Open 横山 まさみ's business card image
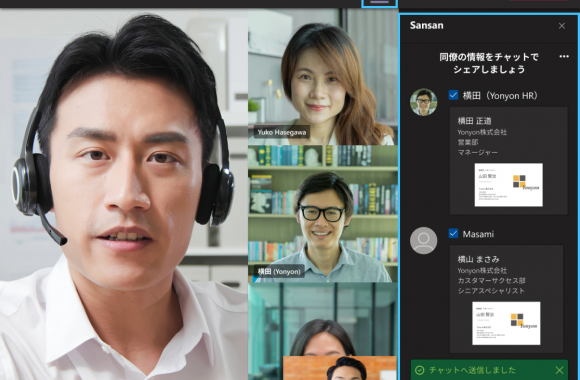 click(x=506, y=323)
